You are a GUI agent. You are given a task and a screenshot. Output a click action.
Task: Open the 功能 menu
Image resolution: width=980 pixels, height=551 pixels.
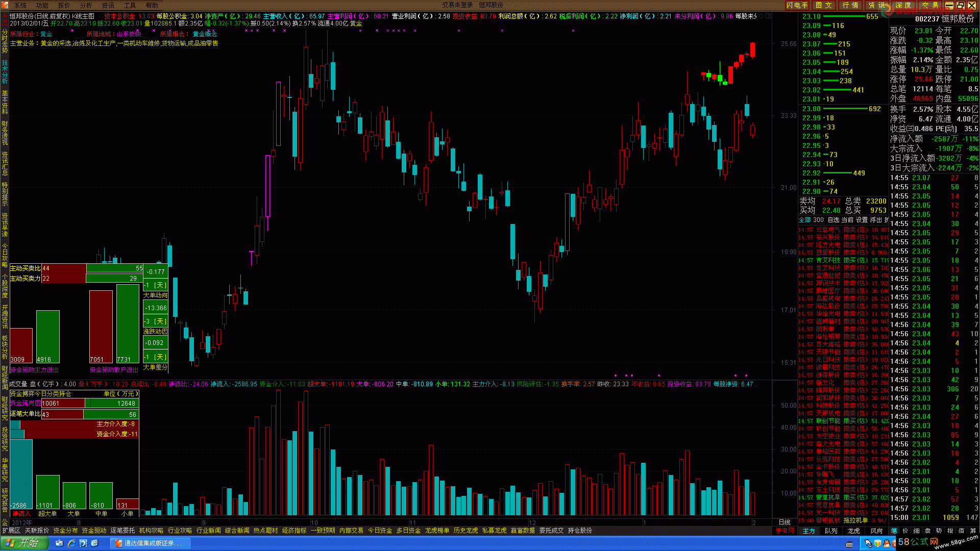(x=42, y=5)
